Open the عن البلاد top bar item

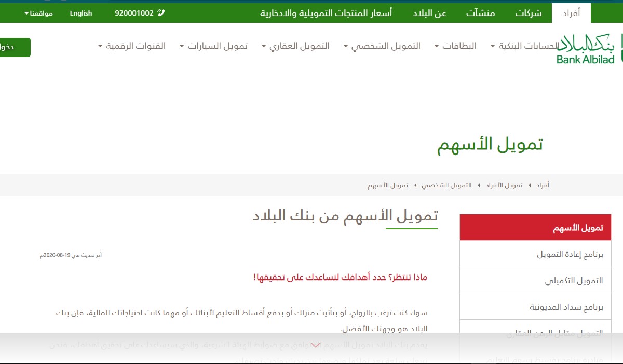click(429, 13)
